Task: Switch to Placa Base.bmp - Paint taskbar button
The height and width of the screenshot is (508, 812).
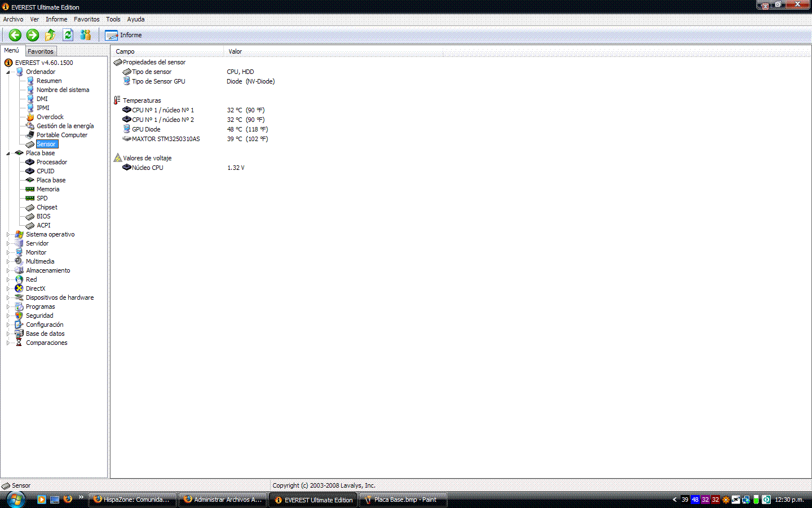Action: tap(403, 500)
